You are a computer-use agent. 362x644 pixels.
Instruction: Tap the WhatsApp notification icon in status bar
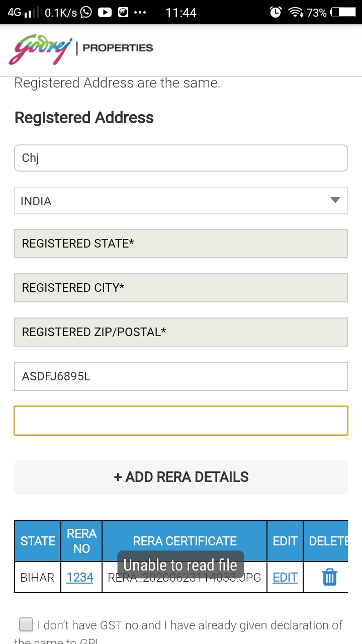86,12
